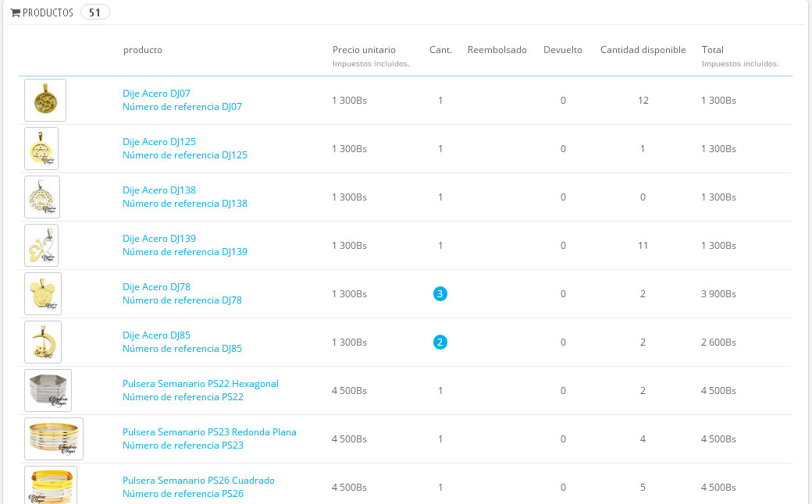Click the shopping cart icon beside PRODUCTOS

coord(15,13)
